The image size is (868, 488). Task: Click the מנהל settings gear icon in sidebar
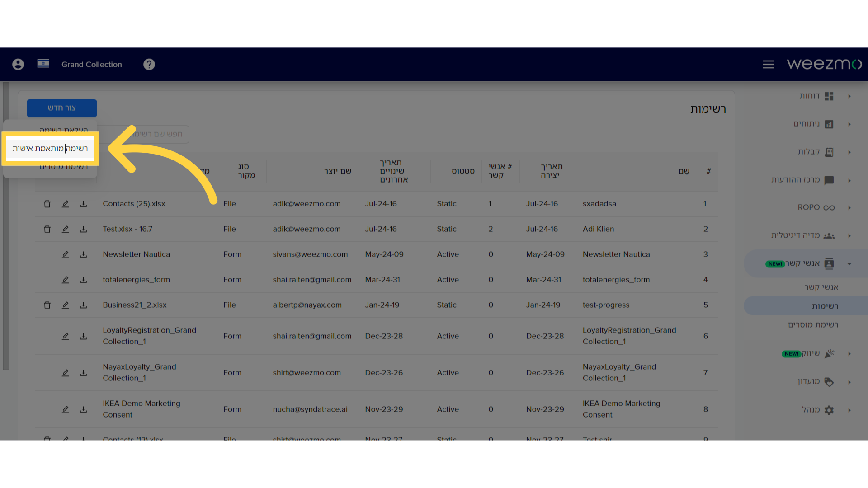point(829,409)
